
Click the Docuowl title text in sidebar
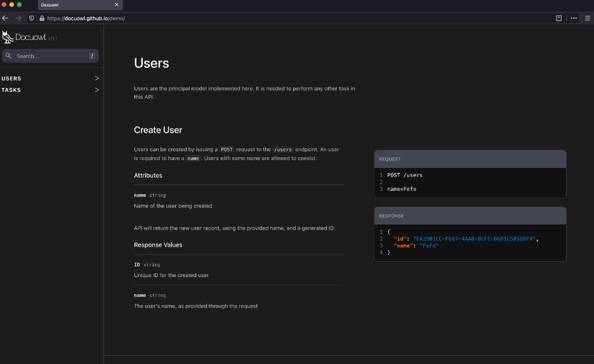[30, 37]
